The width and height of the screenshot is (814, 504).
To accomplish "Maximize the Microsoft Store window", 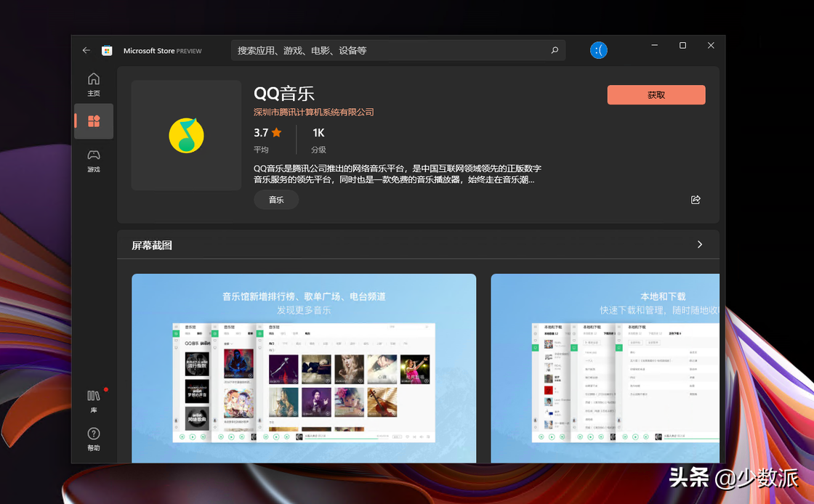I will 682,46.
